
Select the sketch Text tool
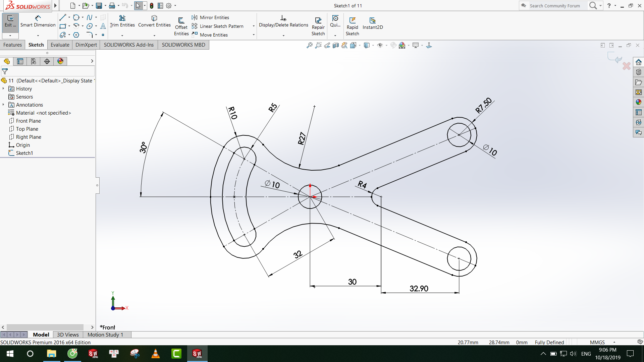(103, 26)
